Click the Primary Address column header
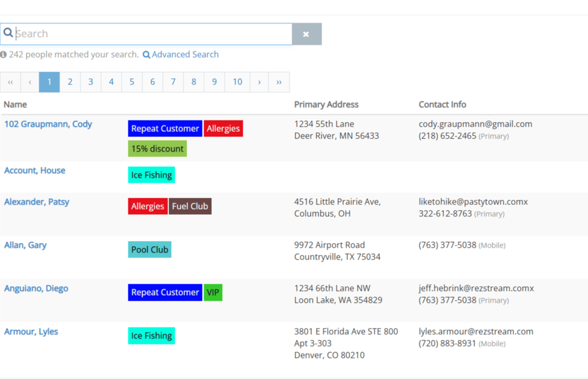588x379 pixels. tap(326, 105)
